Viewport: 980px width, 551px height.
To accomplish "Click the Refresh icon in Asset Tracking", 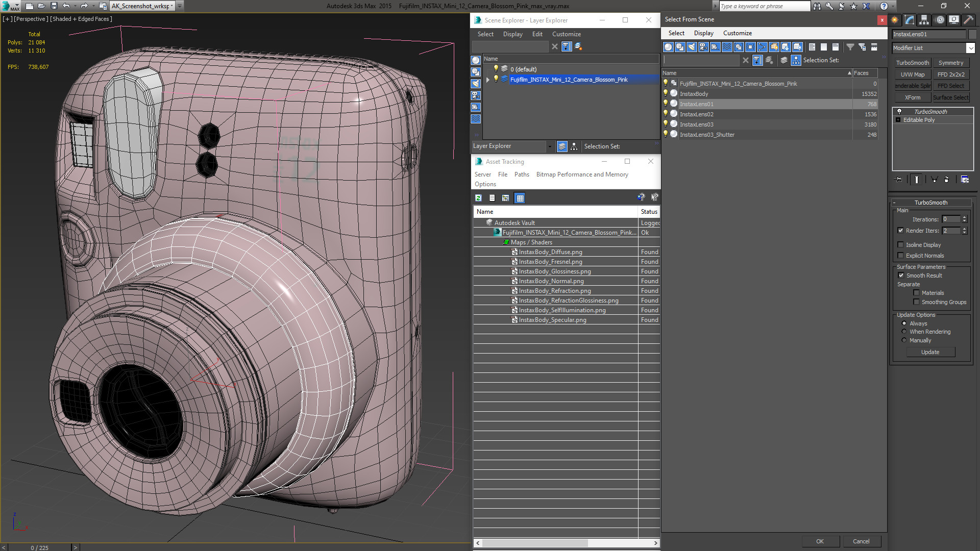I will tap(478, 198).
